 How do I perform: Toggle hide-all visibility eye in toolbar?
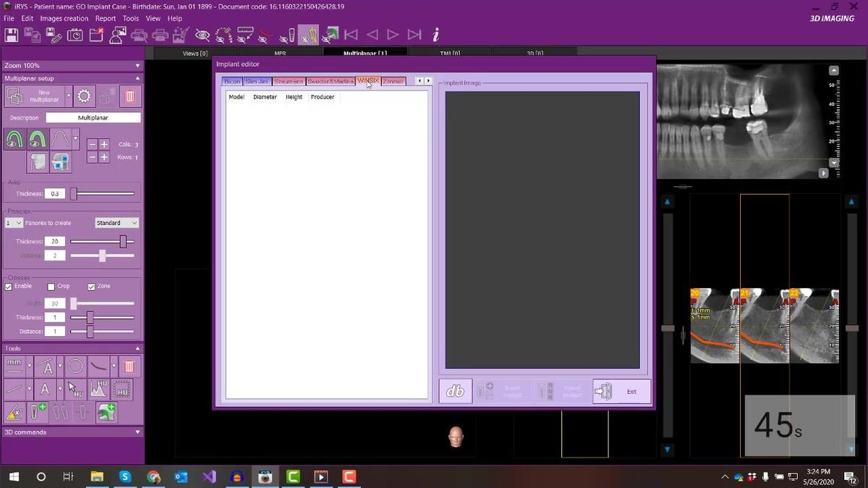pos(203,35)
